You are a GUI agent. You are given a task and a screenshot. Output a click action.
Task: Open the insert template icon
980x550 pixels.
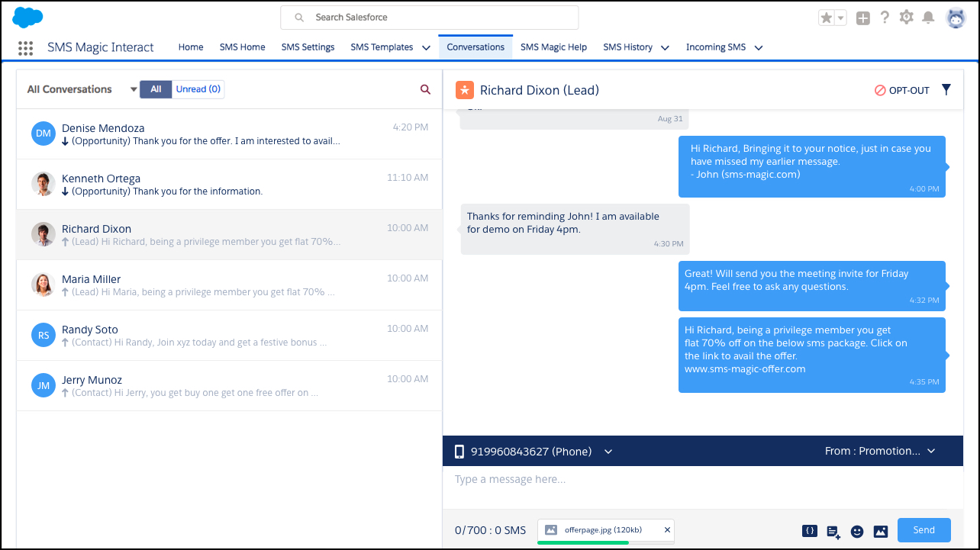(833, 532)
